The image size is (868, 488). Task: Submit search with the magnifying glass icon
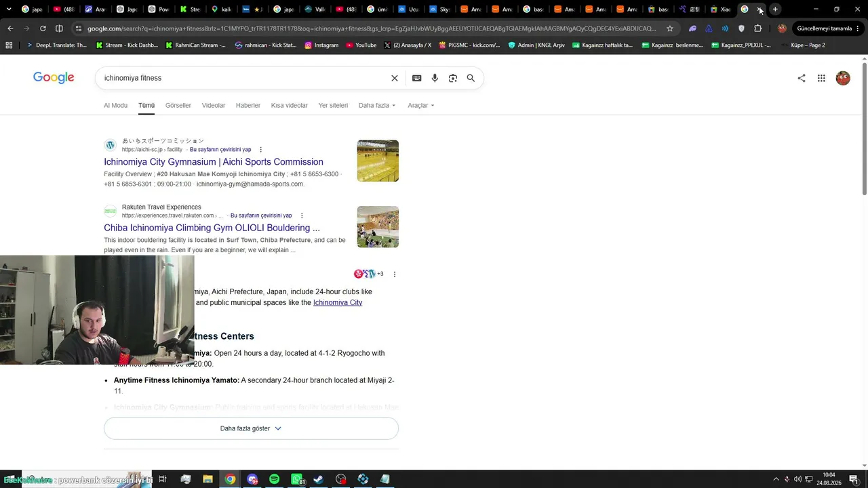[x=471, y=78]
